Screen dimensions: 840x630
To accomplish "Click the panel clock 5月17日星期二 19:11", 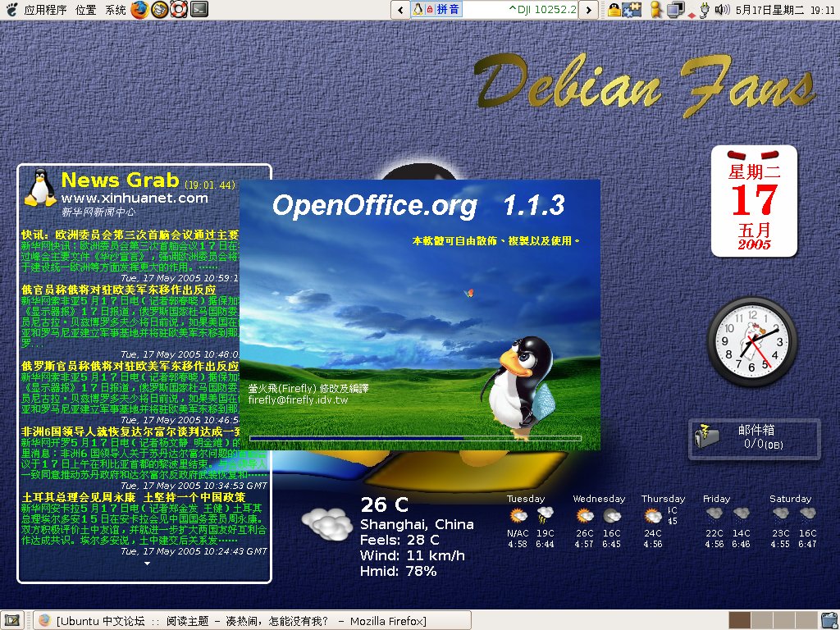I will [x=785, y=10].
